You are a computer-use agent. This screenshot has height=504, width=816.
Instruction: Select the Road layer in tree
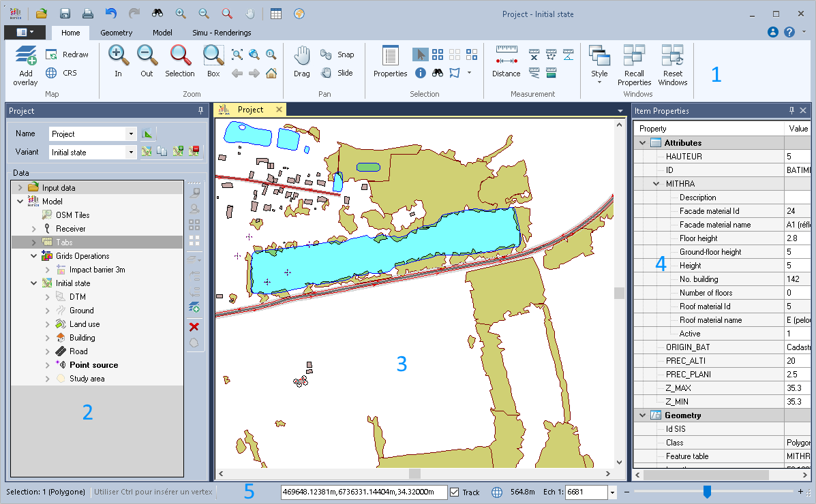[78, 351]
